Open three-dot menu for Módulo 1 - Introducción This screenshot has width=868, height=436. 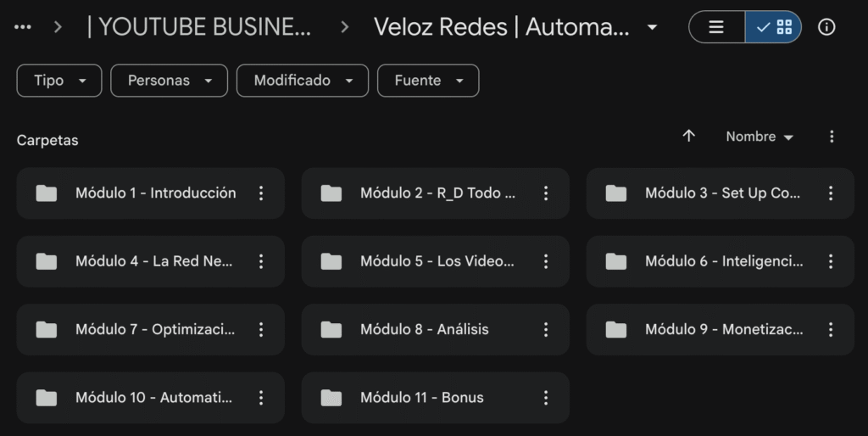click(261, 193)
